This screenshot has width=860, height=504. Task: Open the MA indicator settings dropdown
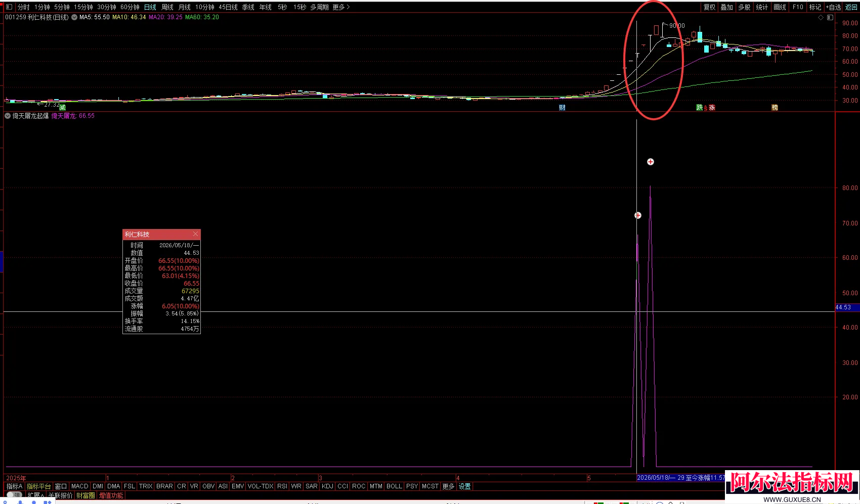click(74, 17)
